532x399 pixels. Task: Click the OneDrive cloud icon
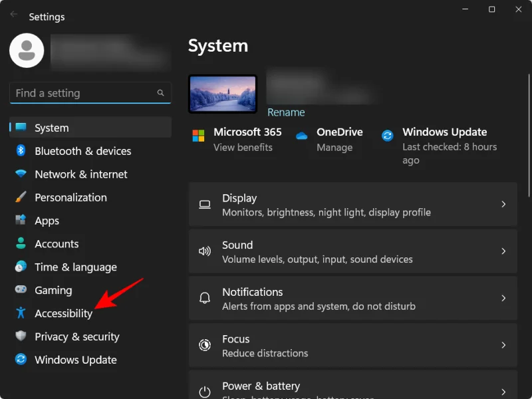(x=302, y=136)
